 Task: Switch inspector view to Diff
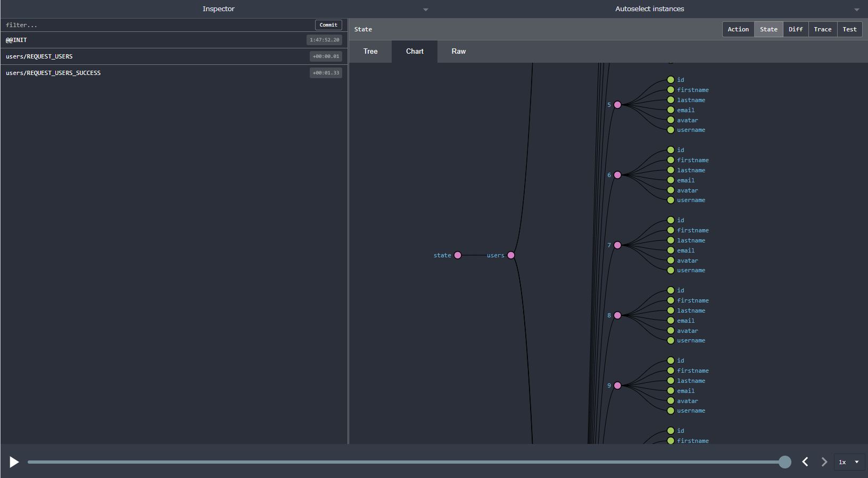click(795, 29)
